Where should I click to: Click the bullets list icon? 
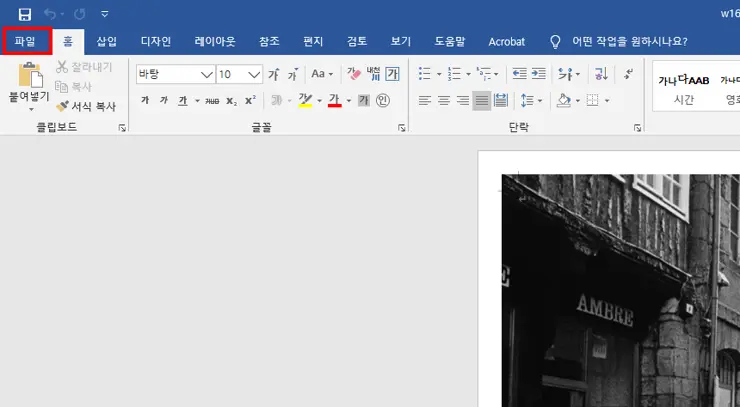[425, 74]
